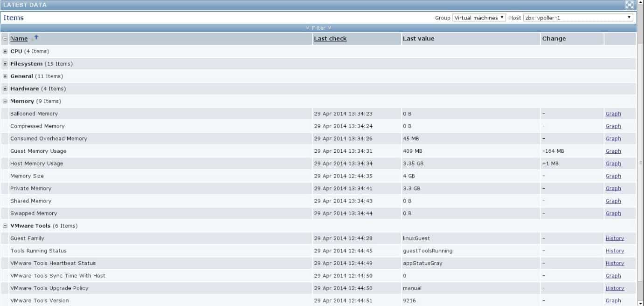
Task: Click the sort arrow beside Name column
Action: tap(36, 38)
